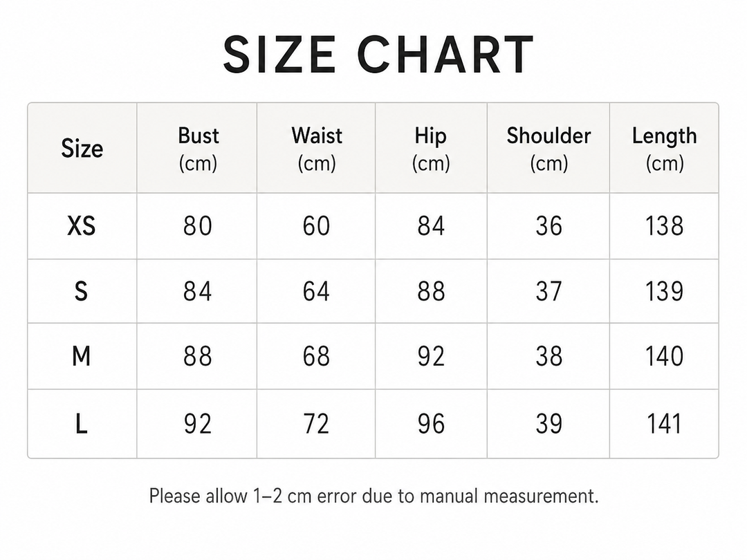Viewport: 747px width, 560px height.
Task: Select the Waist (cm) column header
Action: (317, 149)
